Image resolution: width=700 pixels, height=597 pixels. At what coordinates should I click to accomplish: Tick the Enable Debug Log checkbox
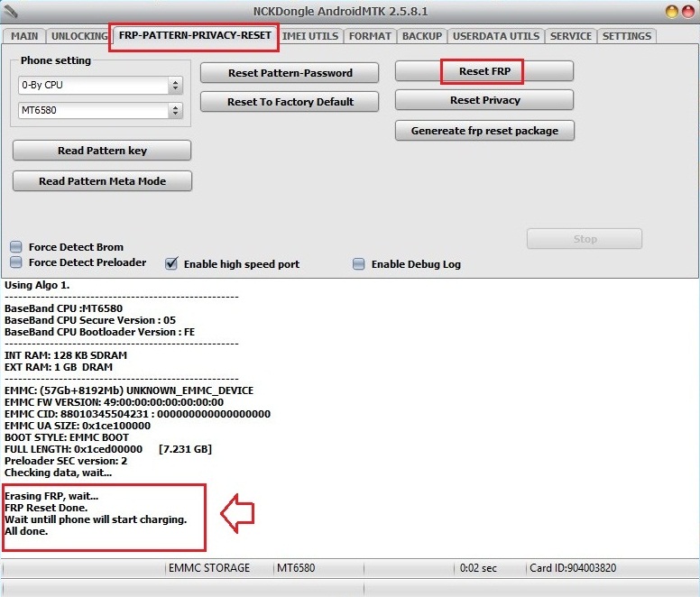(358, 264)
